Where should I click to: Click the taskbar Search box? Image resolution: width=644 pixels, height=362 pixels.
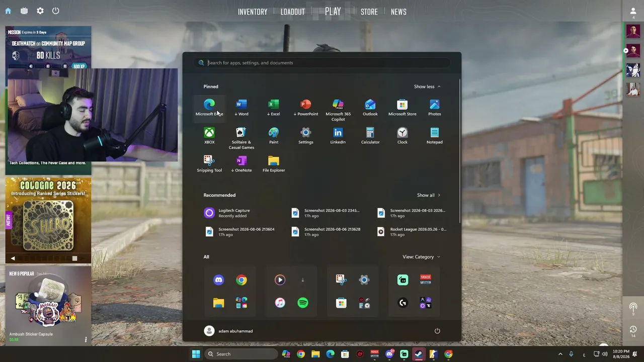(240, 354)
